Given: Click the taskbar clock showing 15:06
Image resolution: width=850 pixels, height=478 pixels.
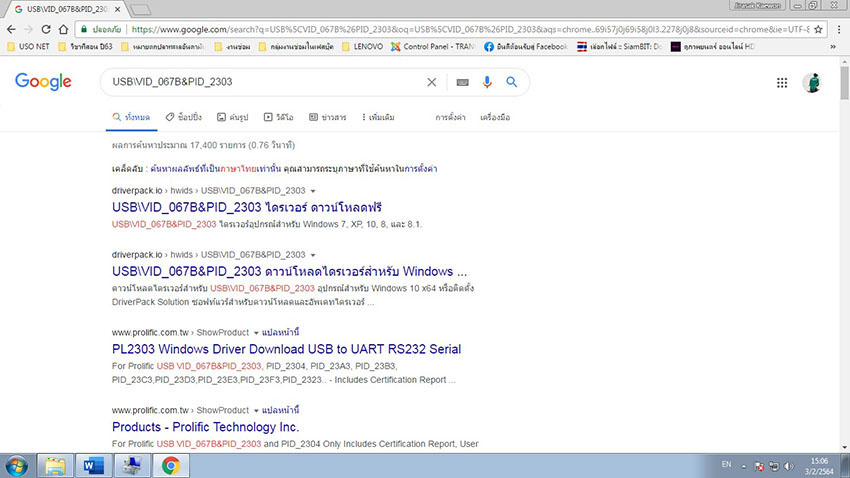Looking at the screenshot, I should (x=819, y=466).
